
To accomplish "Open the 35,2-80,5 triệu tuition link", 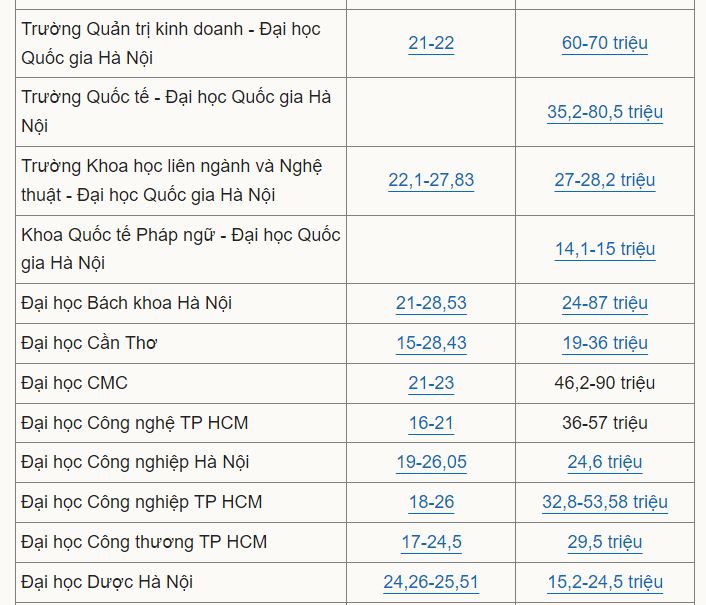I will click(605, 112).
